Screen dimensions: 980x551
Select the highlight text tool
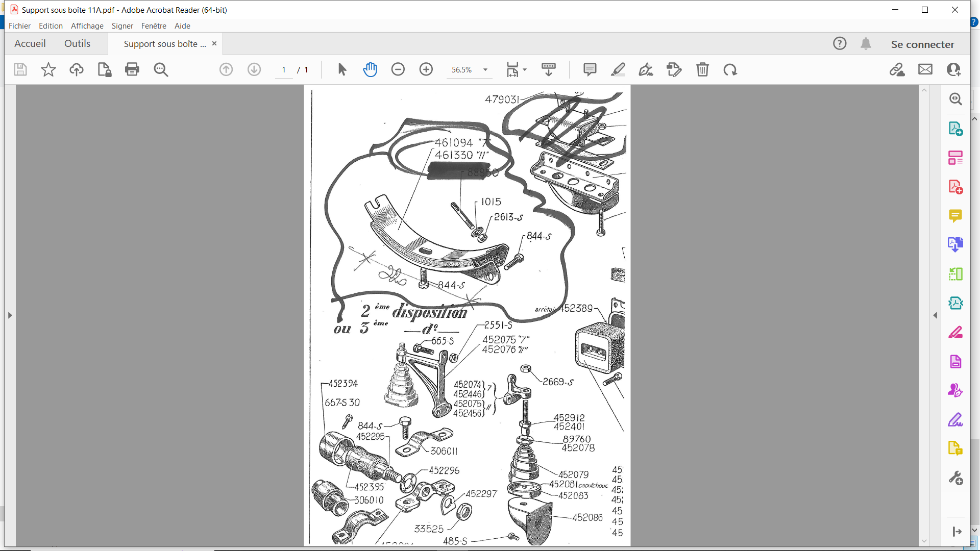click(x=618, y=69)
